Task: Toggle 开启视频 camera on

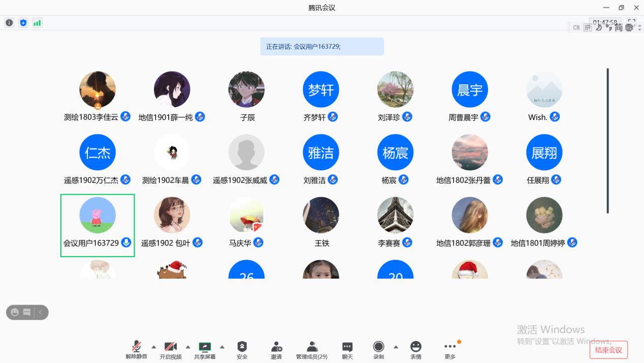Action: pyautogui.click(x=171, y=347)
